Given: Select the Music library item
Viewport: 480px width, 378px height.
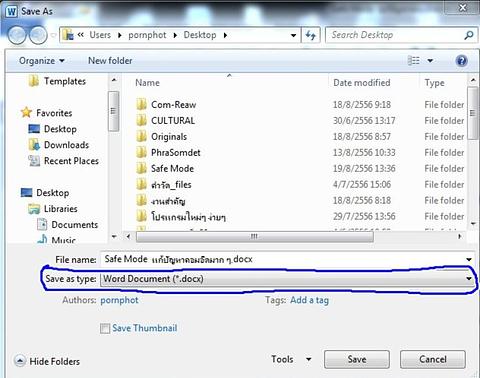Looking at the screenshot, I should (x=63, y=239).
